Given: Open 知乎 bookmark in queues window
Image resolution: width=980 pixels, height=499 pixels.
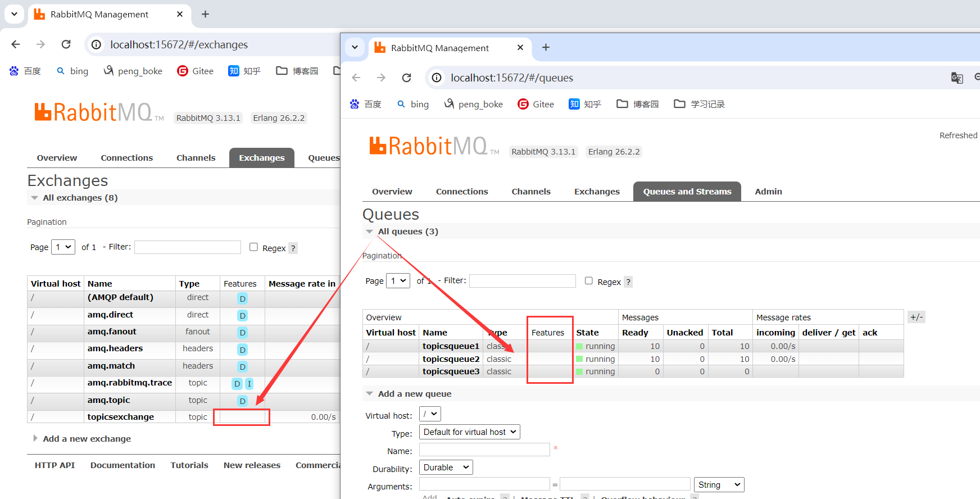Looking at the screenshot, I should 585,104.
